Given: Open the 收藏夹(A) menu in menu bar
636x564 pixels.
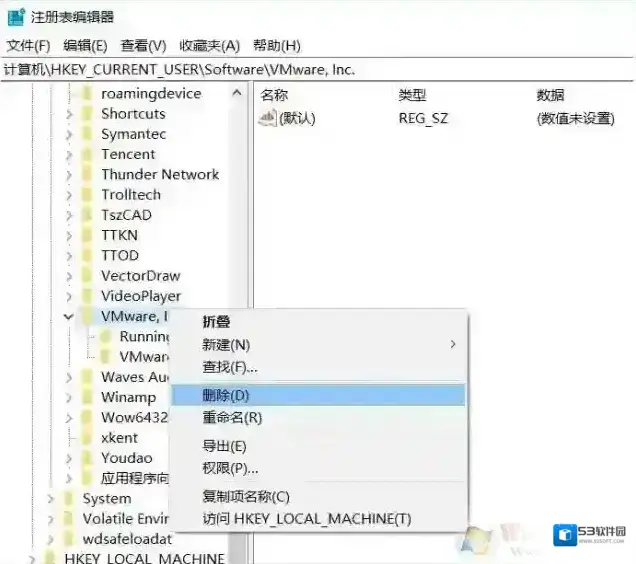Looking at the screenshot, I should click(x=209, y=45).
